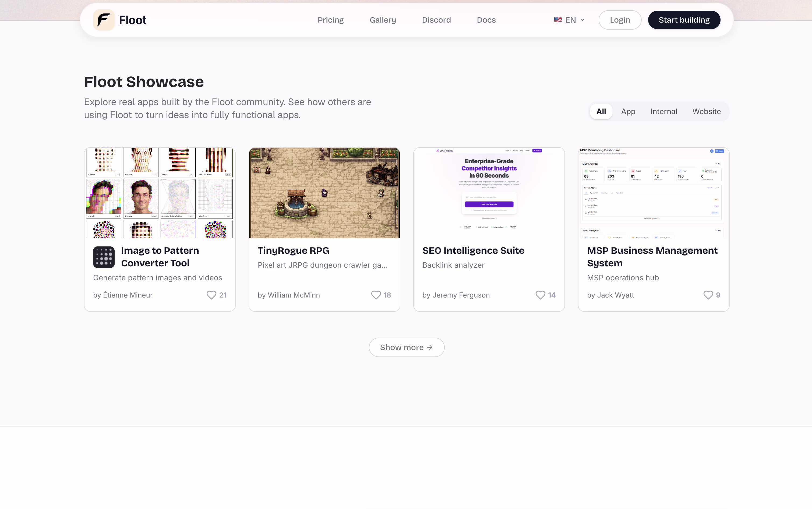
Task: Open the Docs page
Action: [486, 20]
